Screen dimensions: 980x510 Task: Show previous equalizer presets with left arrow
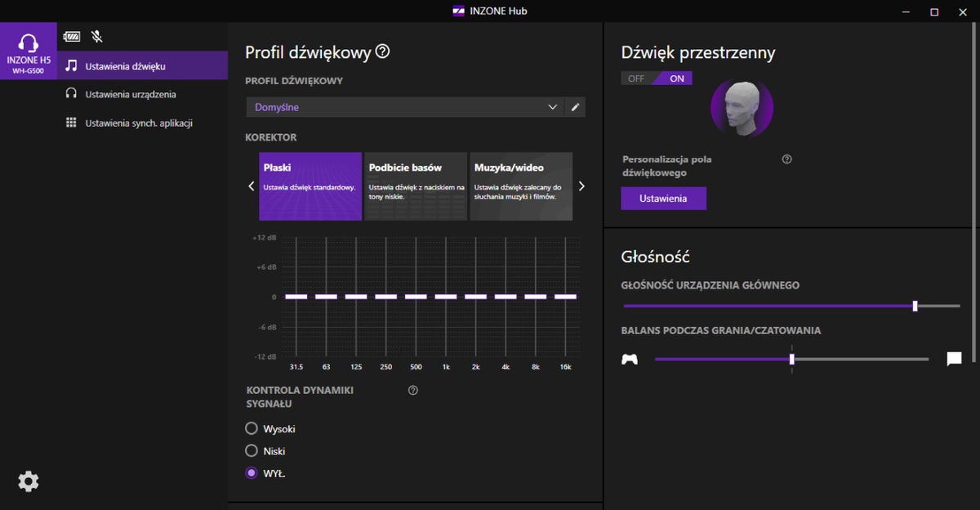coord(252,186)
